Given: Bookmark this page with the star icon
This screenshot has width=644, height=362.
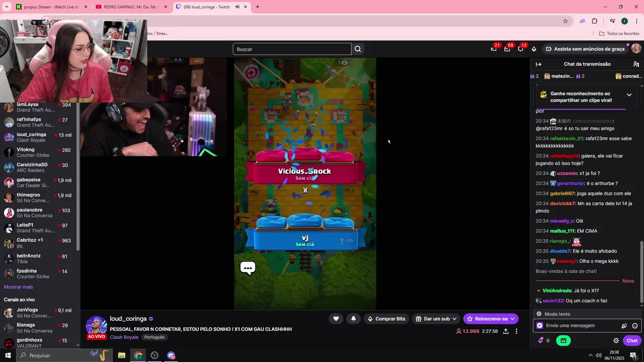Looking at the screenshot, I should pos(566,21).
